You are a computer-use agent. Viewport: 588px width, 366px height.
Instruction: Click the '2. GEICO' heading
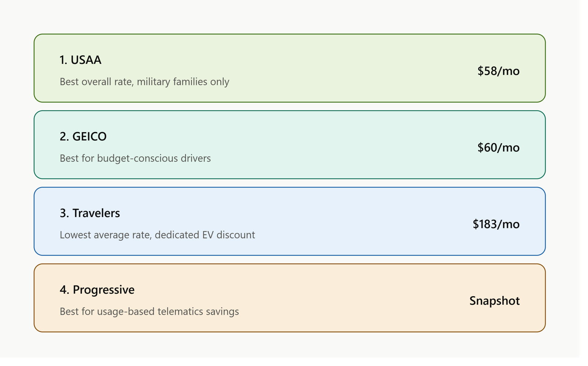click(83, 137)
